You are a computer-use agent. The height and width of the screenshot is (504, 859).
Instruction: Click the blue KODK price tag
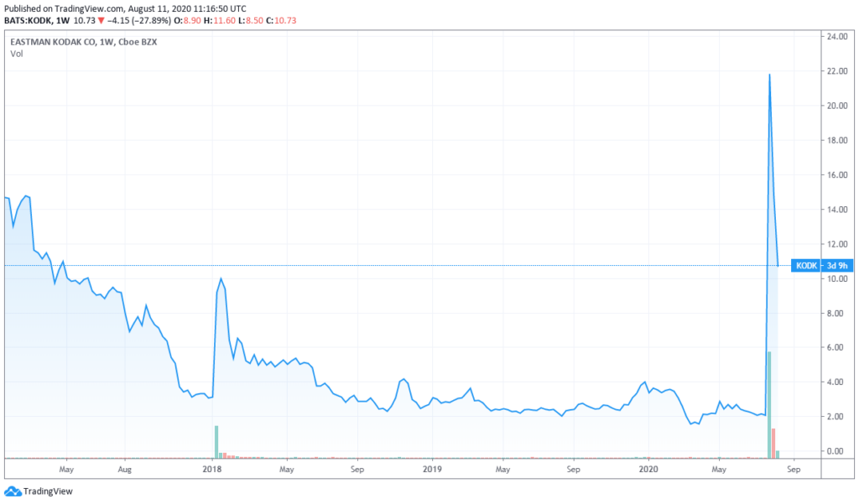click(806, 266)
